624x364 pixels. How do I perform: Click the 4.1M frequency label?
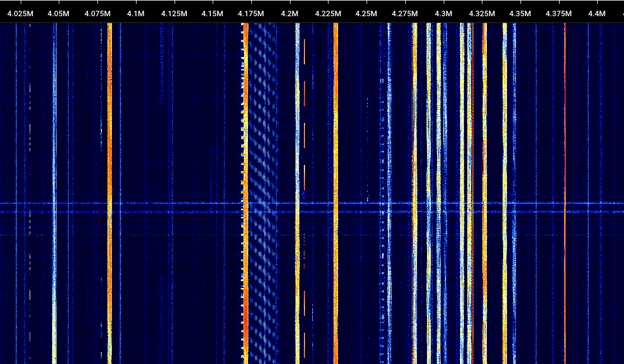coord(135,13)
